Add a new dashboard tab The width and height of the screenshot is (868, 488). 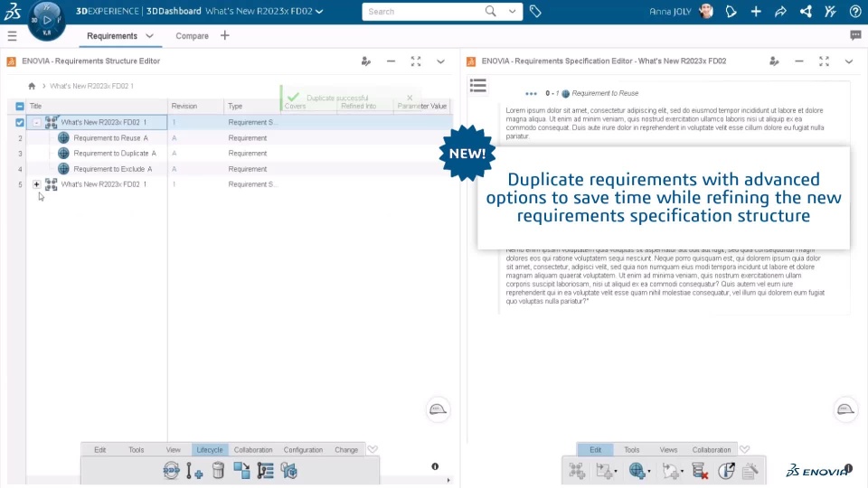point(225,35)
